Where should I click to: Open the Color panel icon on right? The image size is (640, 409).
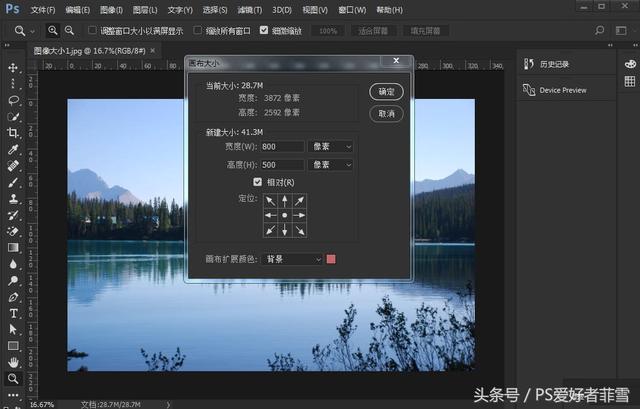(630, 64)
